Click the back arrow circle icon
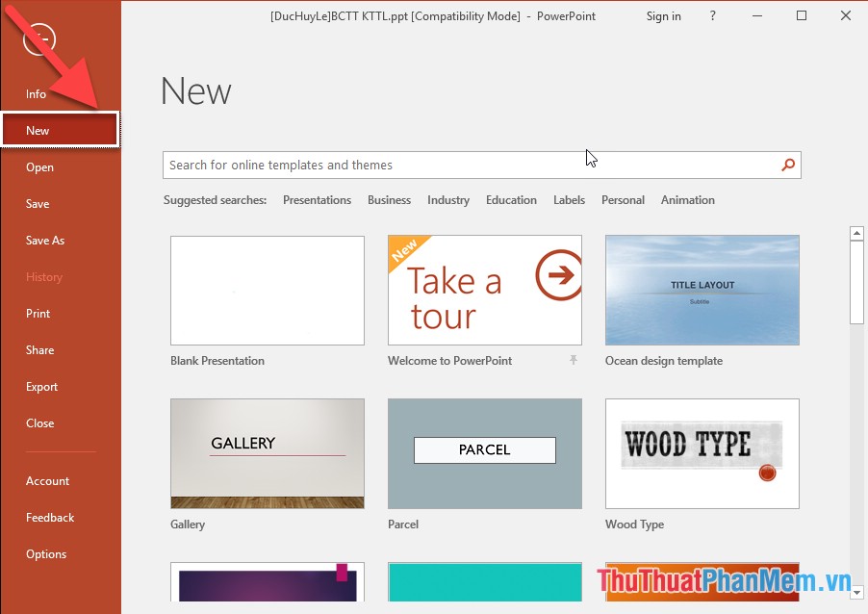Viewport: 868px width, 614px height. [x=39, y=38]
